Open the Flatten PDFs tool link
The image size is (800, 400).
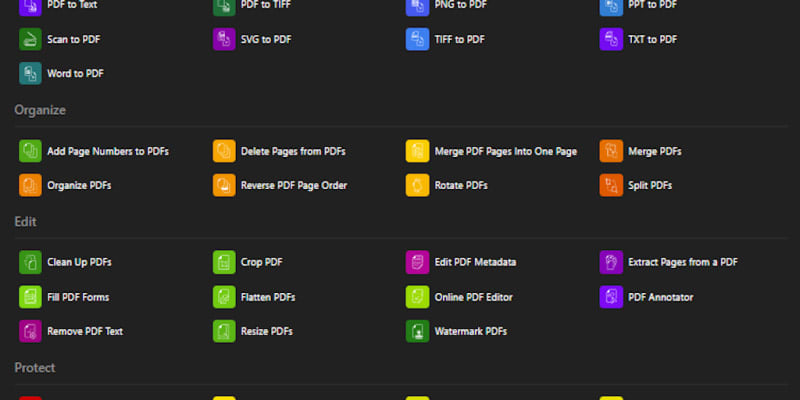click(x=268, y=297)
